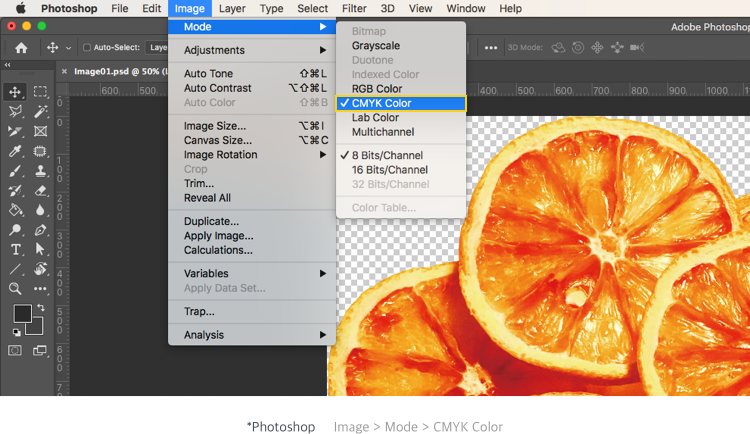The width and height of the screenshot is (750, 434).
Task: Select the Type tool
Action: pos(15,249)
